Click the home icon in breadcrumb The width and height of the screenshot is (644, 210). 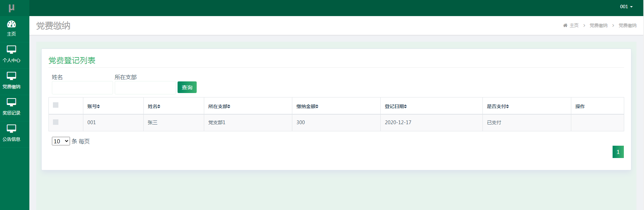click(565, 25)
